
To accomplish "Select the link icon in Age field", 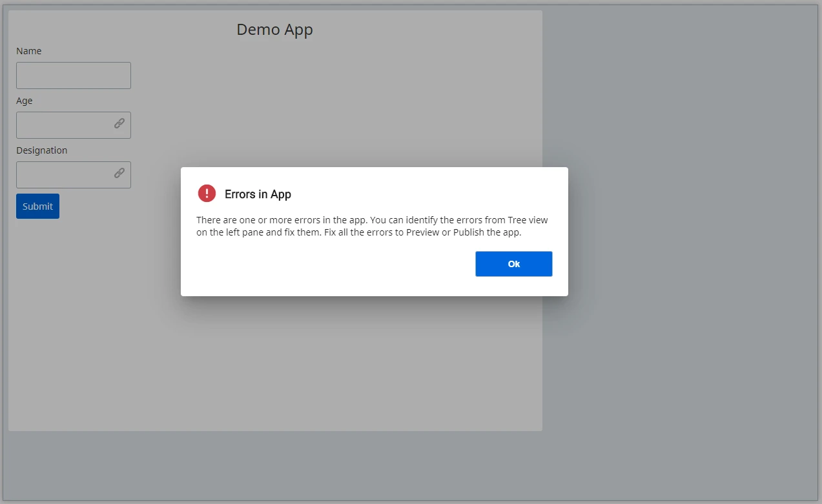I will (x=119, y=123).
